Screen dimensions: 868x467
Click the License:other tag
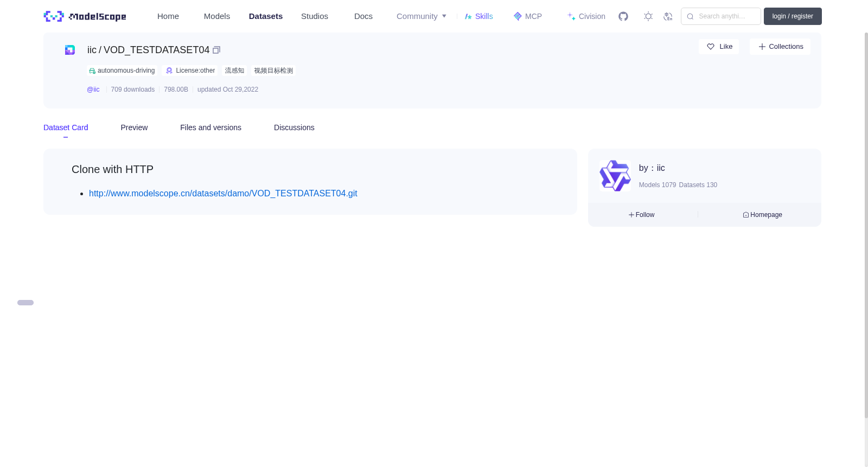tap(190, 71)
